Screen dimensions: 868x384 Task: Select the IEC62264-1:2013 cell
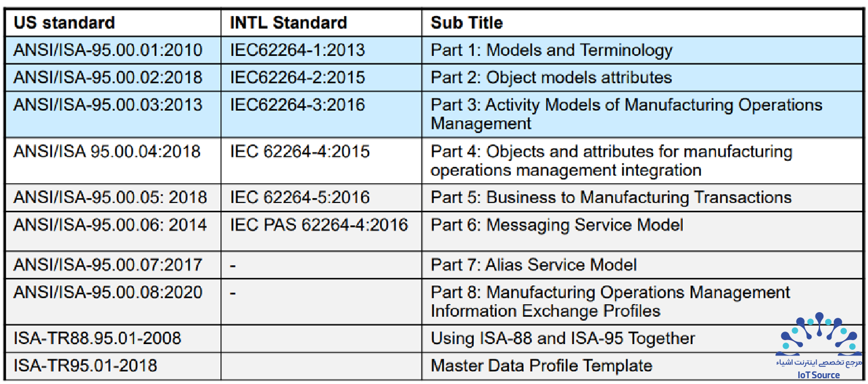click(322, 50)
